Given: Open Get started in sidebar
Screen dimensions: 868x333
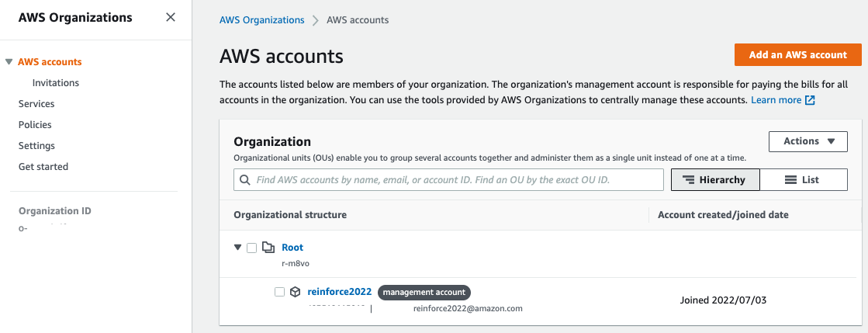Looking at the screenshot, I should point(43,167).
